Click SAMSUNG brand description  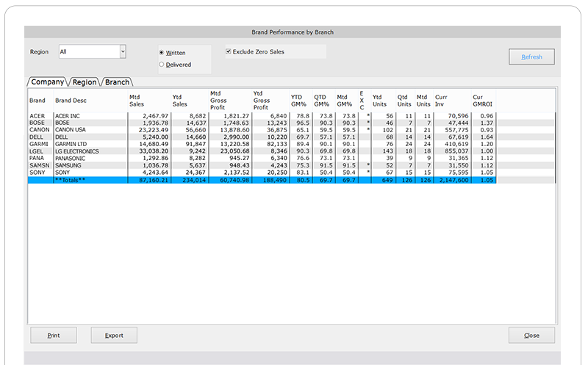coord(68,165)
